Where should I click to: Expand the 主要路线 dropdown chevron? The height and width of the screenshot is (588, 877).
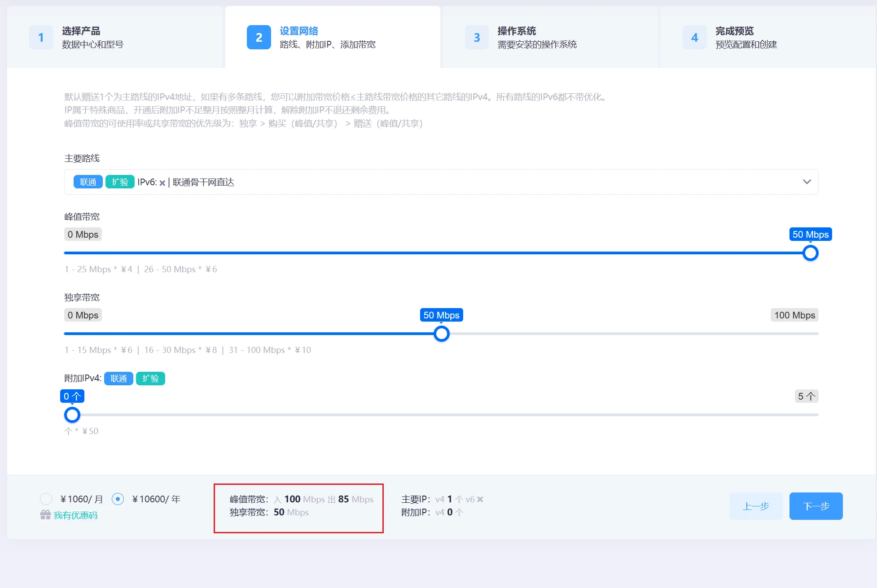807,182
